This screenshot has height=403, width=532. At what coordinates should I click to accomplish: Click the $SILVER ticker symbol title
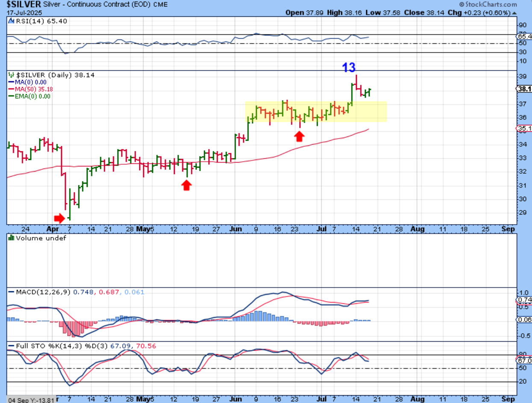click(24, 4)
